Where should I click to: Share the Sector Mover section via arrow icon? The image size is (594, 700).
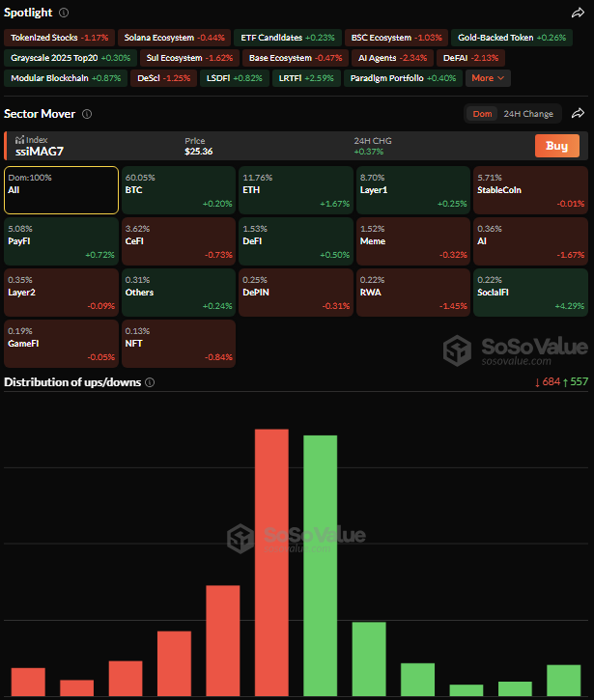tap(578, 113)
